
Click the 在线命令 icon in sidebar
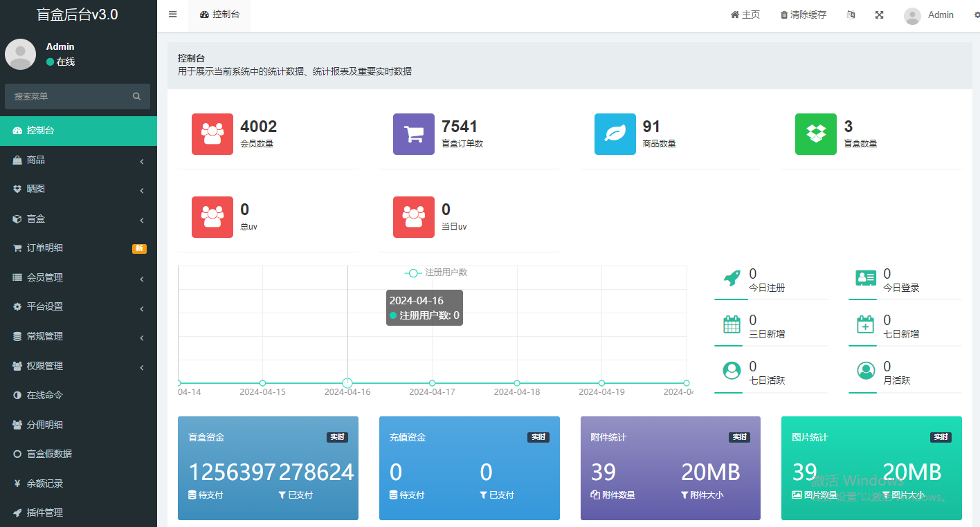click(x=16, y=395)
